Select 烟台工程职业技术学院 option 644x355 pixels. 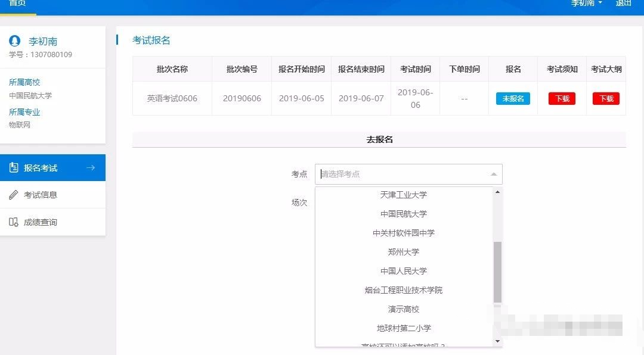[404, 290]
